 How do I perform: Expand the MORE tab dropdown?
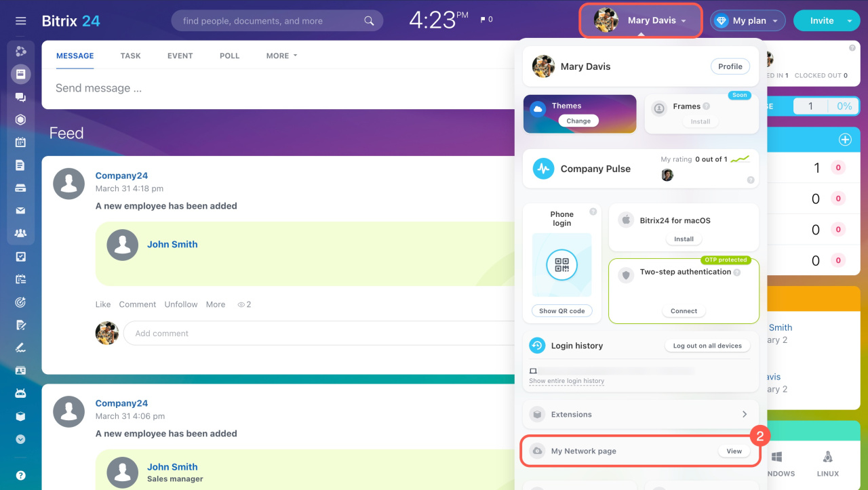(x=281, y=56)
